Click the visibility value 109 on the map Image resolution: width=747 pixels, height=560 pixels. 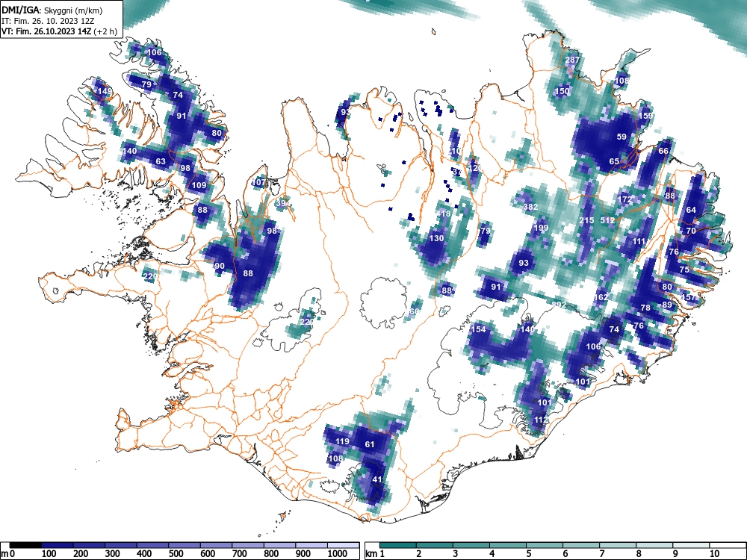[199, 185]
